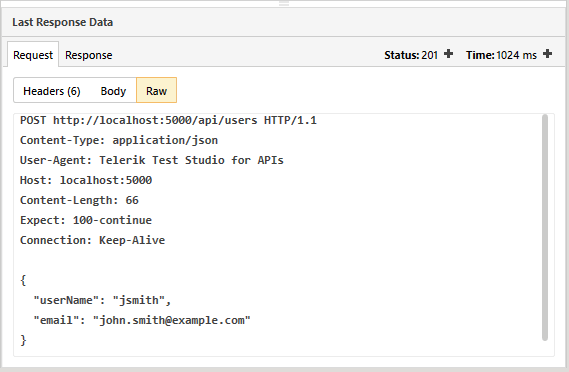Click the User-Agent Telerik Test Studio line

152,160
